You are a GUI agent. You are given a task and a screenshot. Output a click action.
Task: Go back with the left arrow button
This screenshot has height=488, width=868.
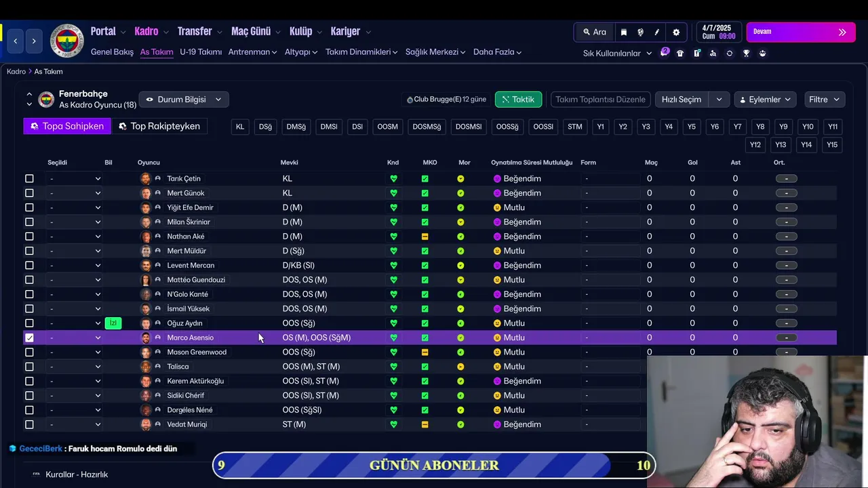point(16,41)
